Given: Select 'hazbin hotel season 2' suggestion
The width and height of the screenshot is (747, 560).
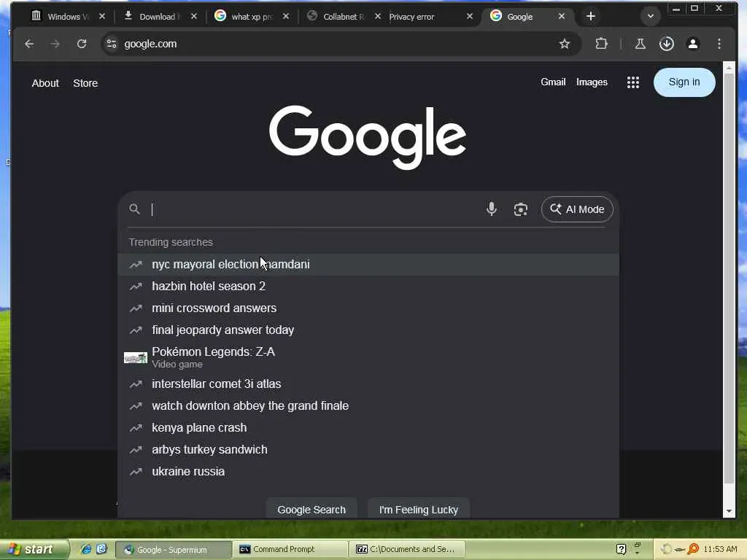Looking at the screenshot, I should 368,286.
